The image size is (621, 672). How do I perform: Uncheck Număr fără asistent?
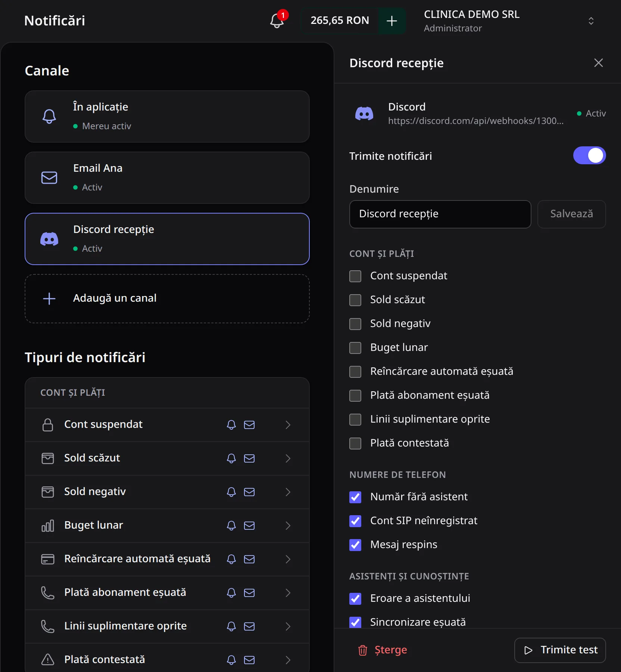[x=355, y=497]
